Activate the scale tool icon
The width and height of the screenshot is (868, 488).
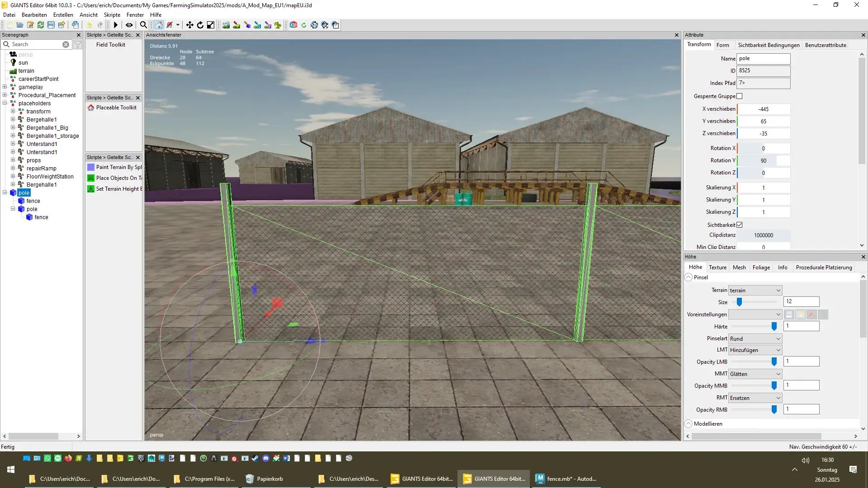211,25
